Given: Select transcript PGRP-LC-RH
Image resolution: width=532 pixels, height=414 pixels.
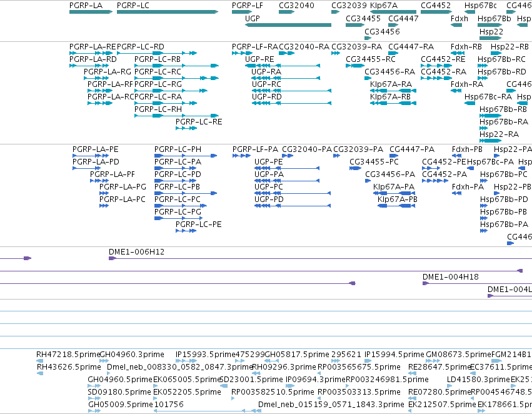Looking at the screenshot, I should click(x=158, y=109).
